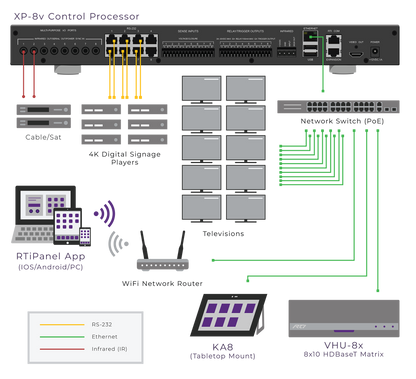
Task: Click the HDMI Video Out port
Action: click(x=356, y=55)
